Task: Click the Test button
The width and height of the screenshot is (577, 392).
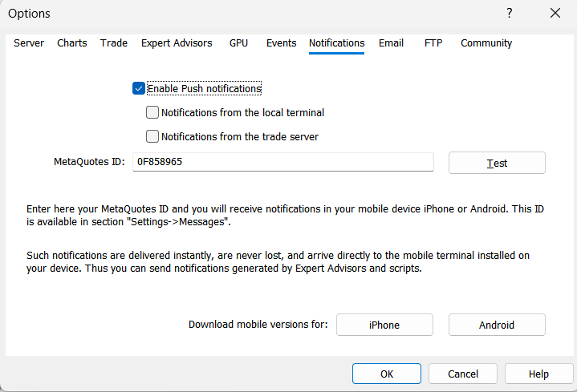Action: tap(497, 163)
